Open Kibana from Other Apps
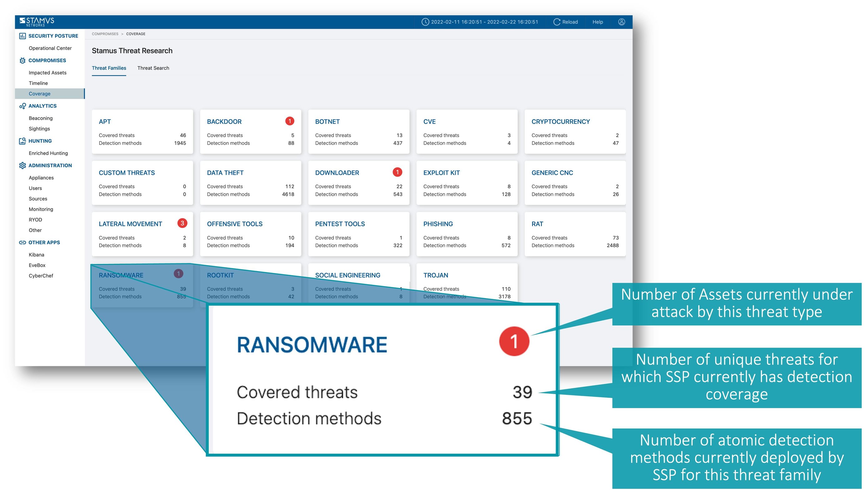This screenshot has height=495, width=868. (36, 254)
